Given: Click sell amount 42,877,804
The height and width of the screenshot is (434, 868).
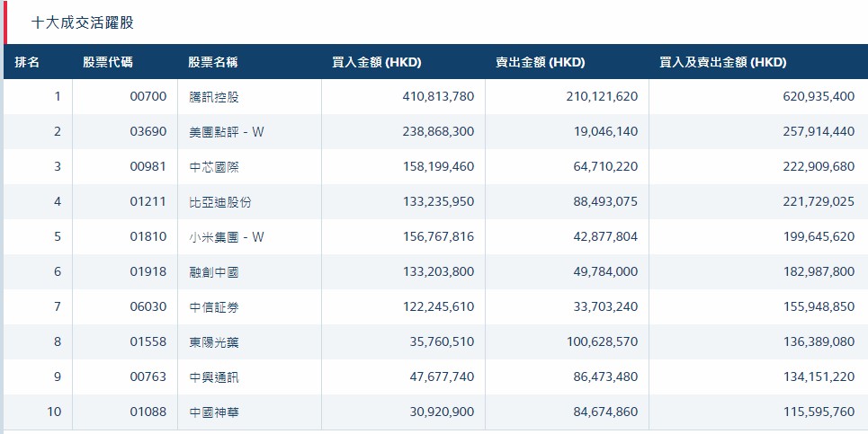Looking at the screenshot, I should click(605, 236).
